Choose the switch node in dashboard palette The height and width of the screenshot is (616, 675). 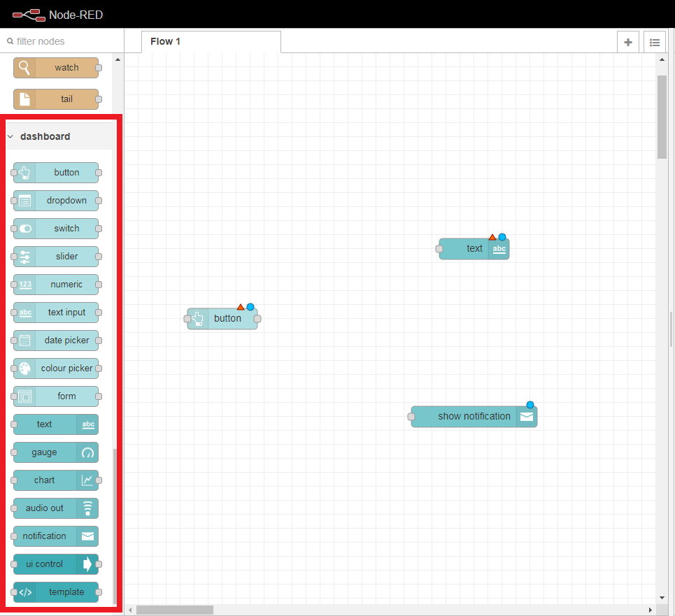(x=56, y=229)
